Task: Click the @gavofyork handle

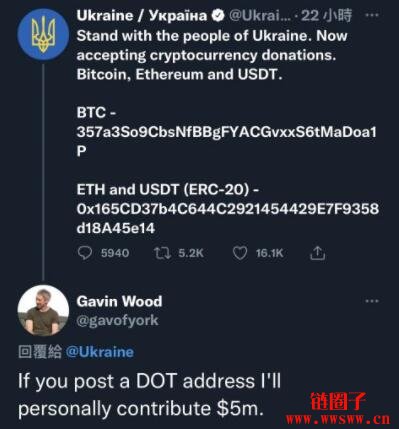Action: [x=117, y=320]
